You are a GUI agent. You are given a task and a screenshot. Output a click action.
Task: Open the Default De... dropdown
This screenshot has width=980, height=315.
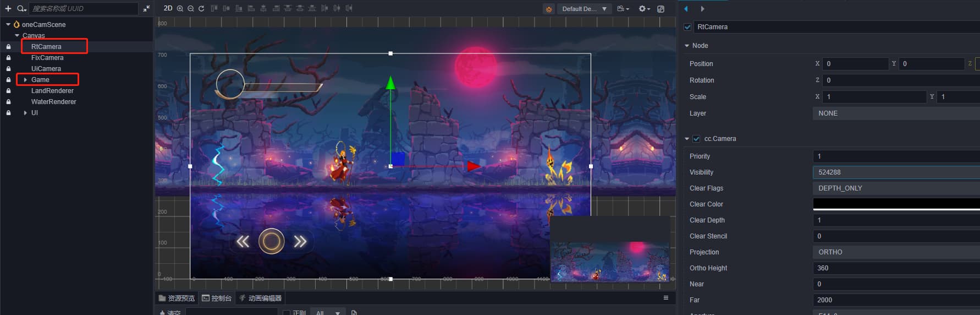click(583, 9)
